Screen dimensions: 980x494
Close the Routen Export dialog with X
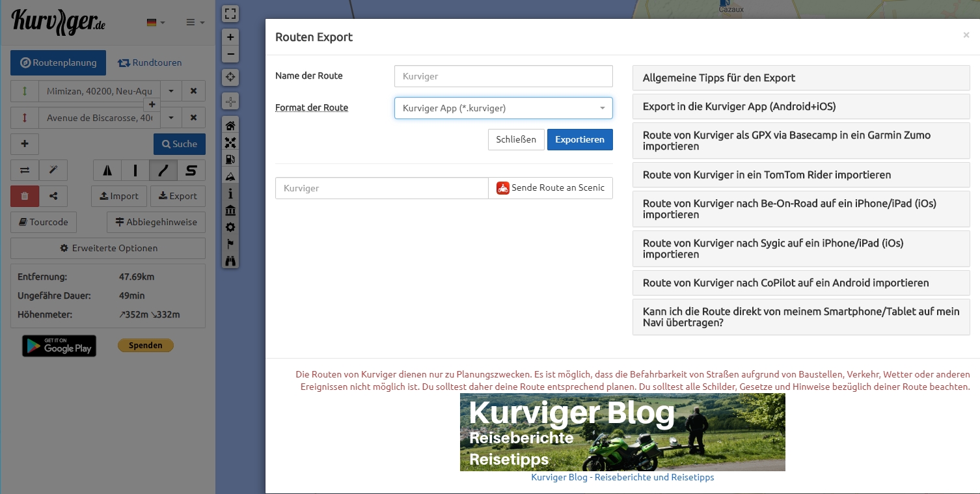966,35
